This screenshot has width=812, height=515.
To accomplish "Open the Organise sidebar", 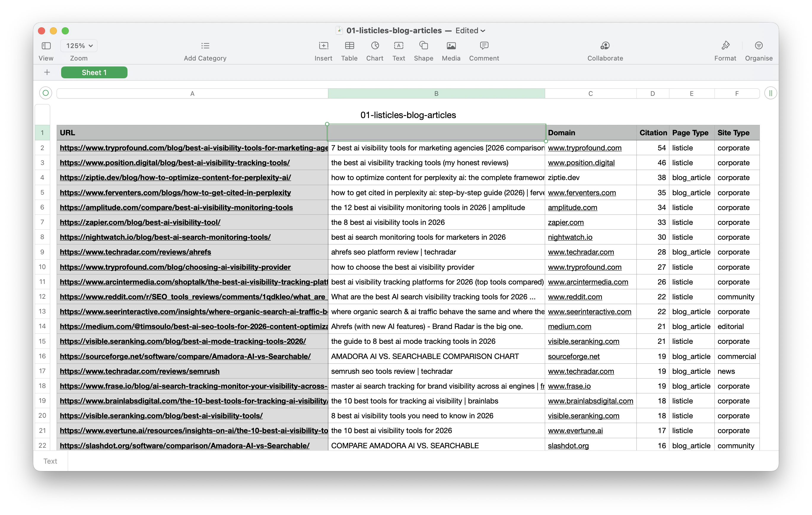I will 758,45.
